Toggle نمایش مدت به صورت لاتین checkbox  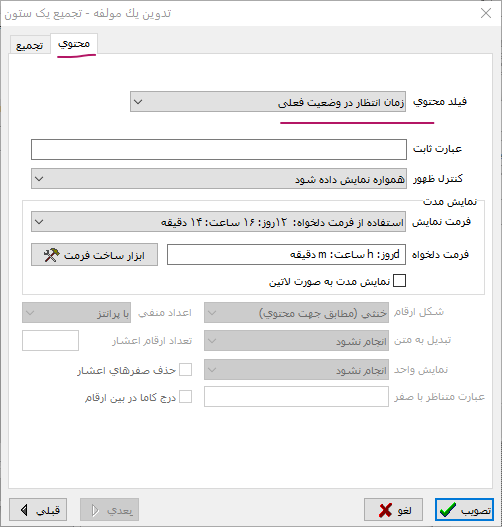[x=399, y=281]
